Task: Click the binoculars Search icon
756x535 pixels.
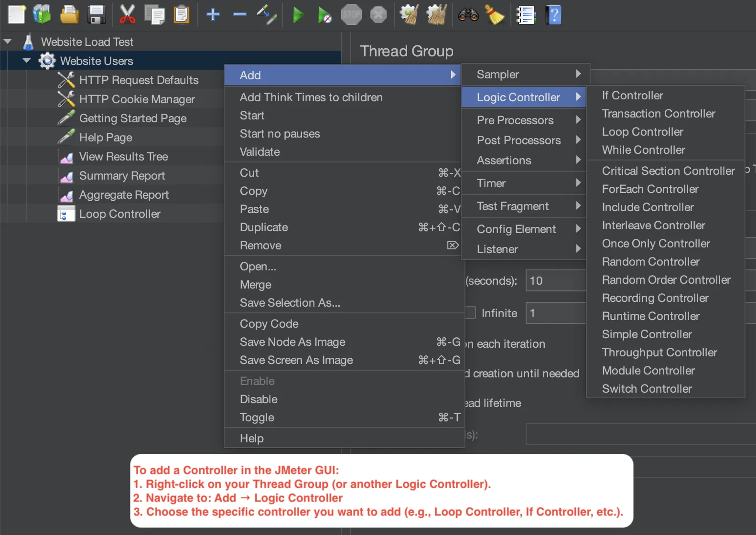Action: [x=468, y=15]
